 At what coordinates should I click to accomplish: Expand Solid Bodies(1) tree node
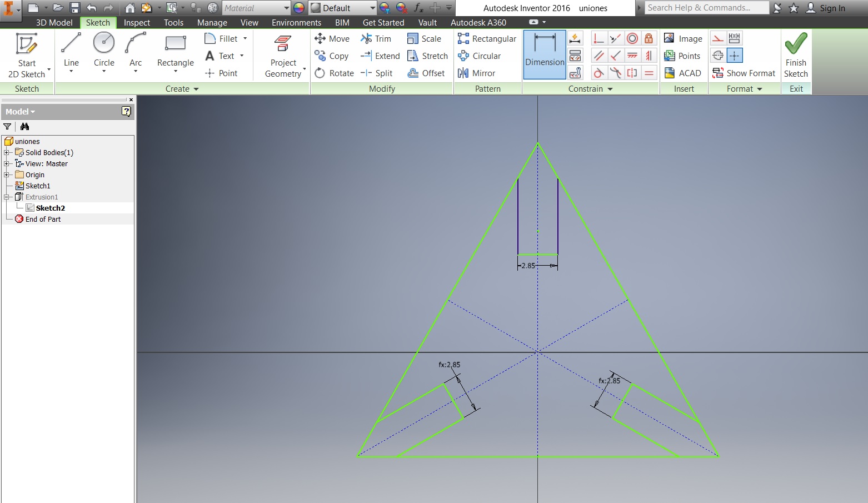[x=7, y=152]
